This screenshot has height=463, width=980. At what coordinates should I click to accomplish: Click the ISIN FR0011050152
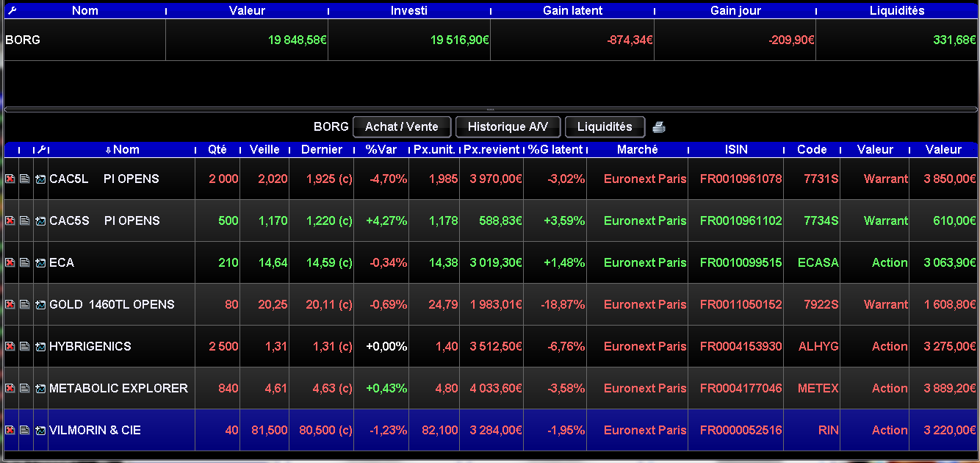coord(741,304)
